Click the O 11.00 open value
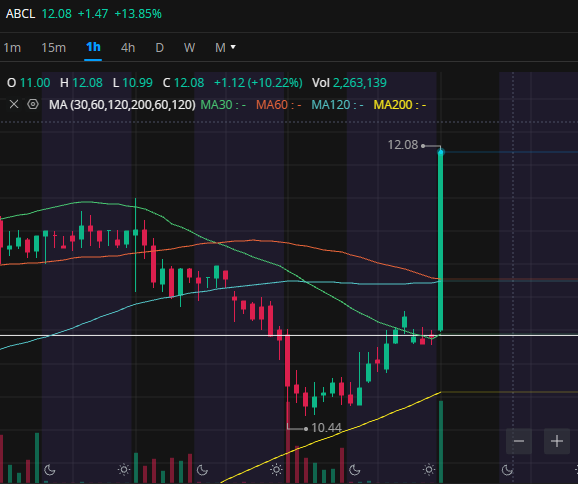 tap(28, 83)
